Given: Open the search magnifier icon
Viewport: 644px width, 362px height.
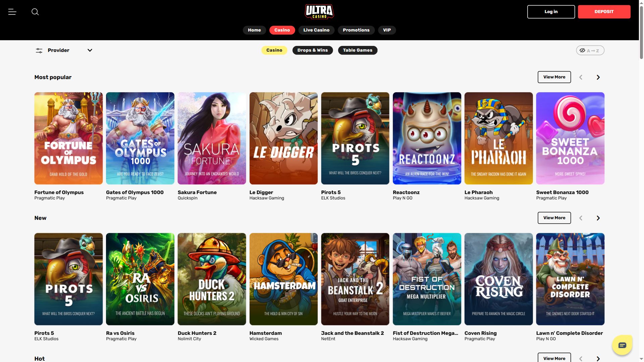Looking at the screenshot, I should (x=35, y=12).
